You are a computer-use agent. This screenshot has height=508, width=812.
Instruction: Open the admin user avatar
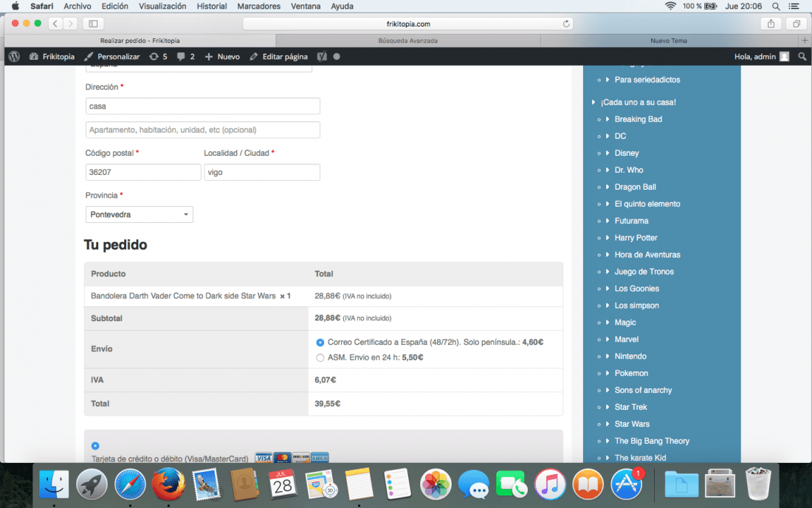click(785, 56)
